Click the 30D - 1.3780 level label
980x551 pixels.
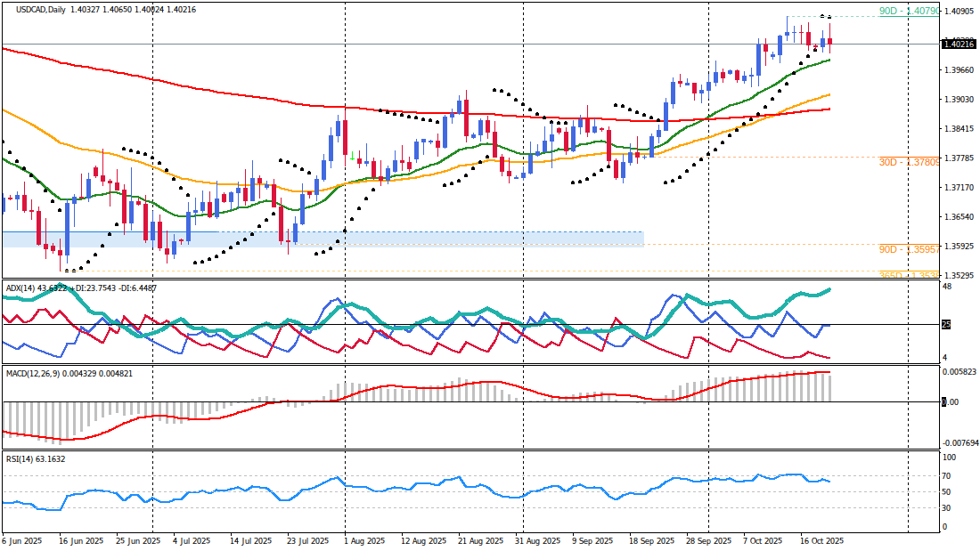click(x=908, y=162)
